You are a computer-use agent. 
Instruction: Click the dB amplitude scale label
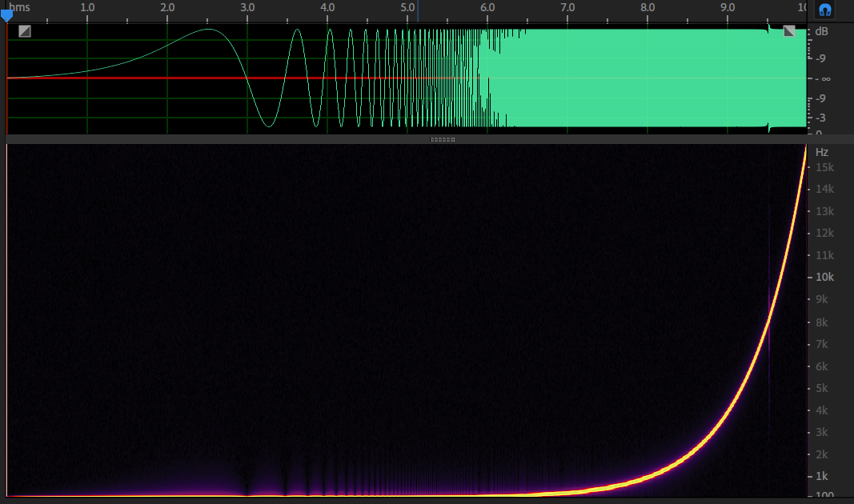tap(821, 32)
